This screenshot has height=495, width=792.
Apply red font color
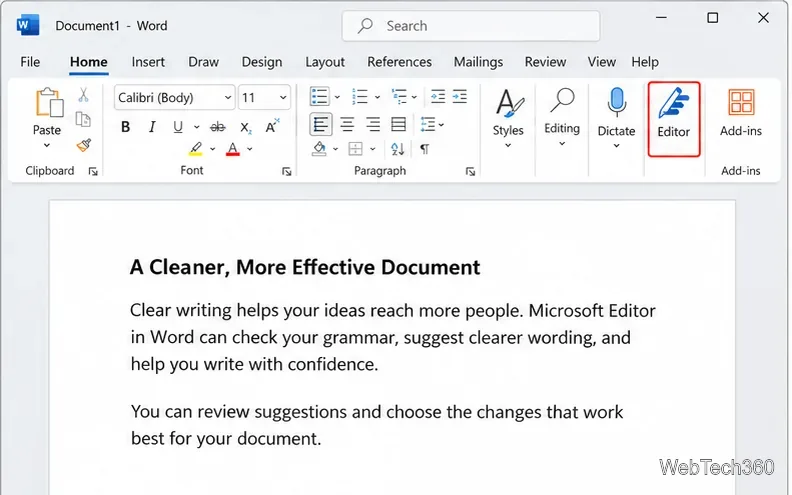tap(232, 148)
